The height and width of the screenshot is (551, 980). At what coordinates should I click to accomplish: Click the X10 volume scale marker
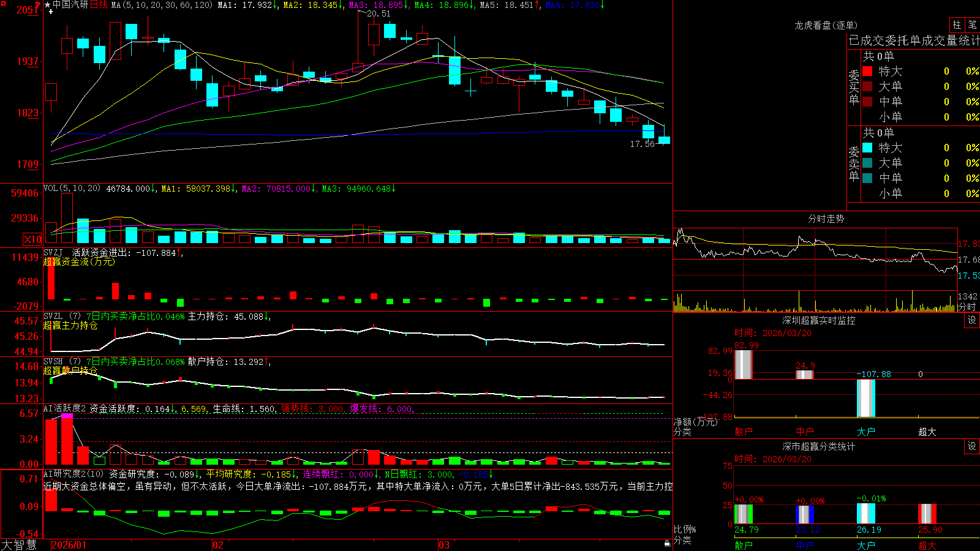click(32, 239)
